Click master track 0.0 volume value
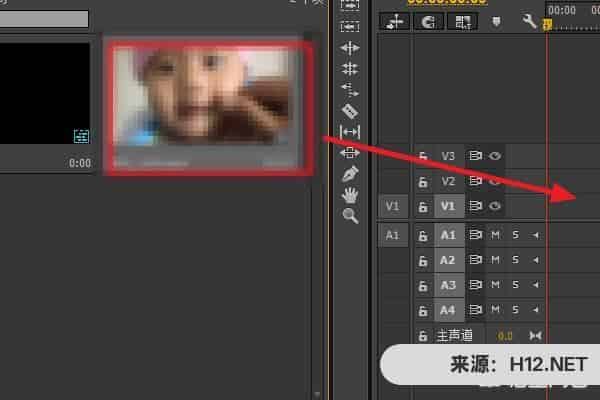 coord(505,336)
